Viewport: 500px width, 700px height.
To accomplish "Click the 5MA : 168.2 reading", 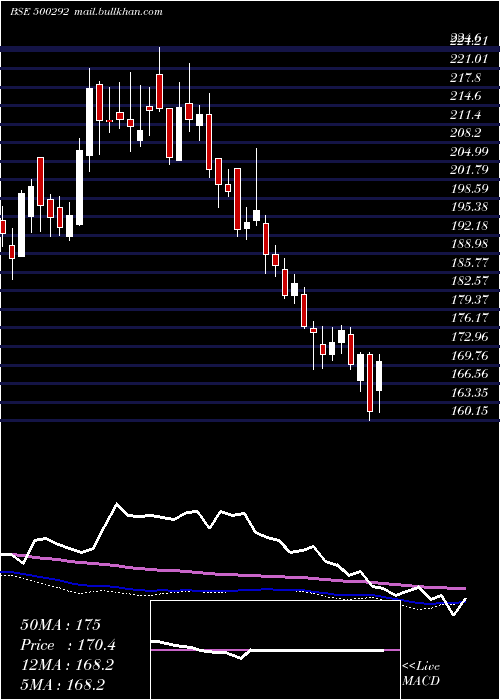I will [62, 685].
